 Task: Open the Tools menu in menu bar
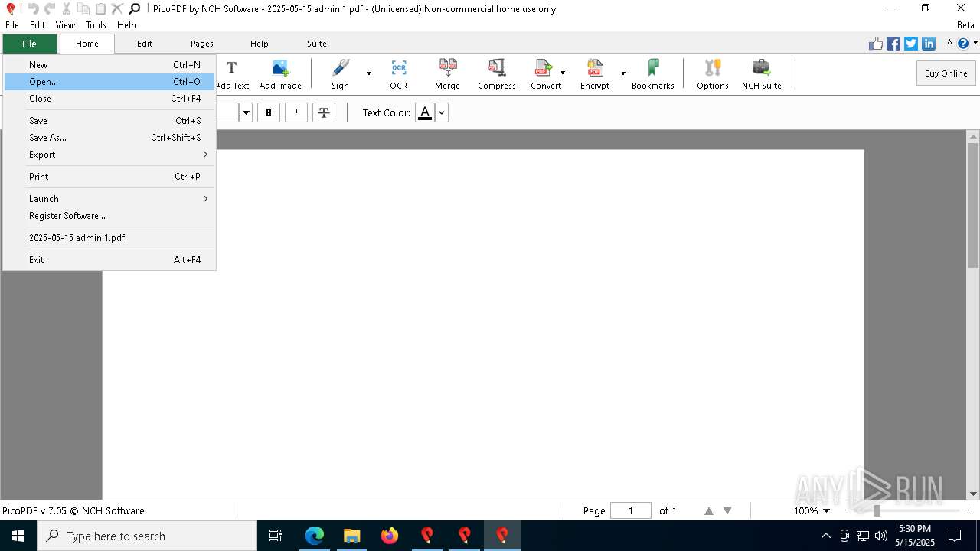[96, 25]
